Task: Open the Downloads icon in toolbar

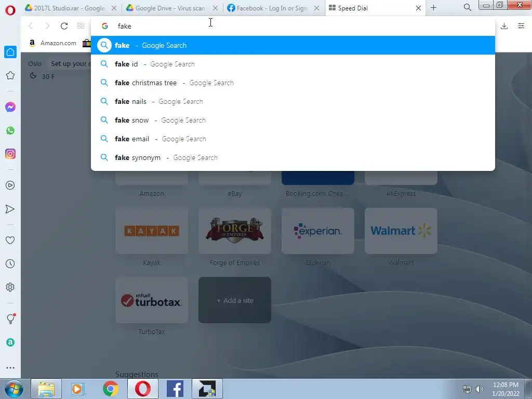Action: click(504, 26)
